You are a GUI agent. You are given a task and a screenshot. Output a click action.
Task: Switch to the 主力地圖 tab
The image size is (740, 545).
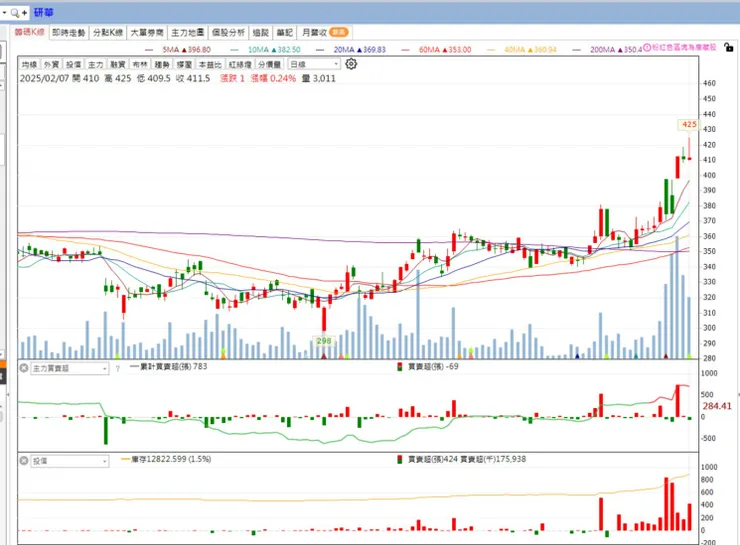187,33
